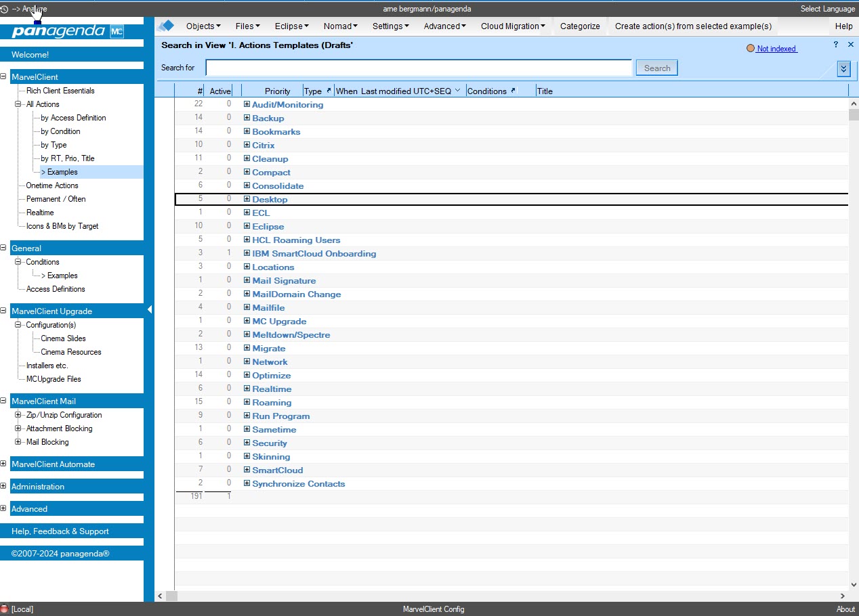The height and width of the screenshot is (616, 859).
Task: Expand the Roaming category
Action: [x=247, y=402]
